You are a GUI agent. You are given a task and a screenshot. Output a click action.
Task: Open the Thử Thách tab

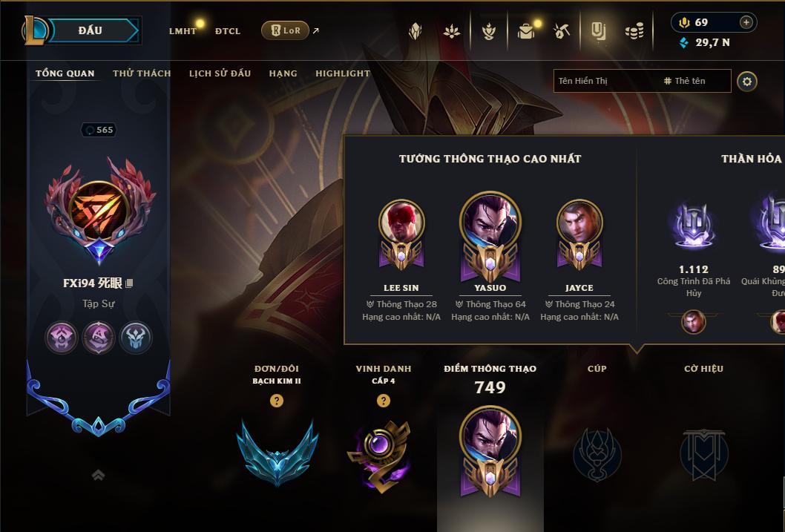[142, 73]
